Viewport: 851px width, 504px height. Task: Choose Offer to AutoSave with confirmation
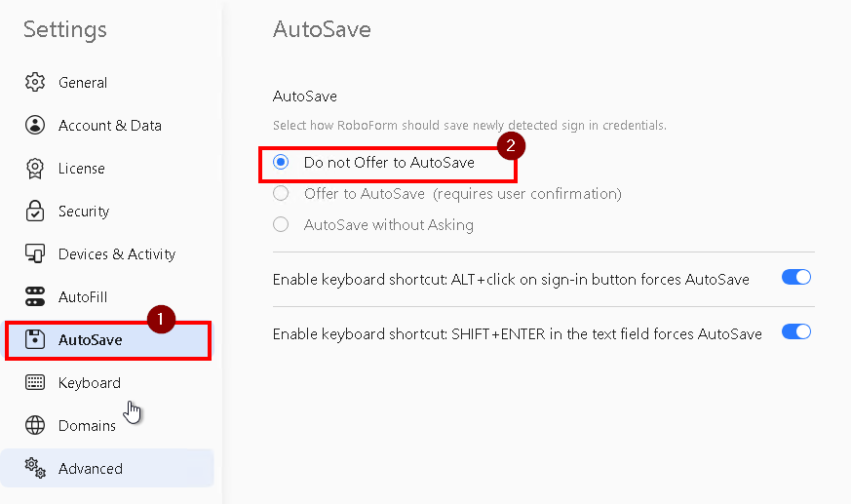(x=281, y=193)
